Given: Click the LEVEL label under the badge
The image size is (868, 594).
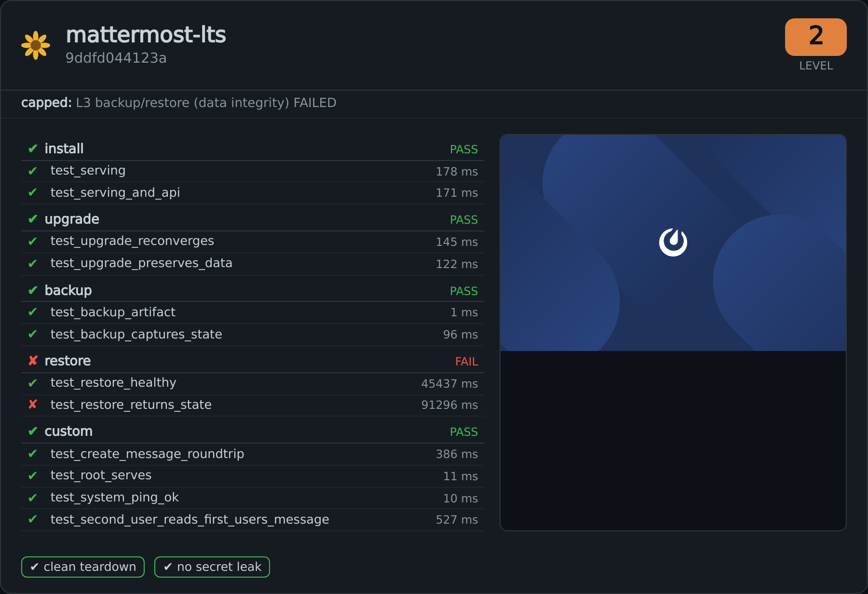Looking at the screenshot, I should (816, 66).
